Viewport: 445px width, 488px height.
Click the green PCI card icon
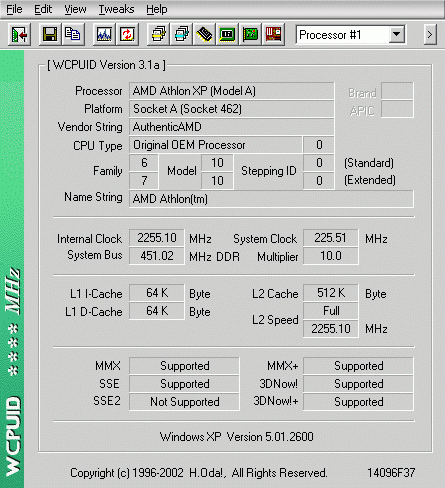250,34
